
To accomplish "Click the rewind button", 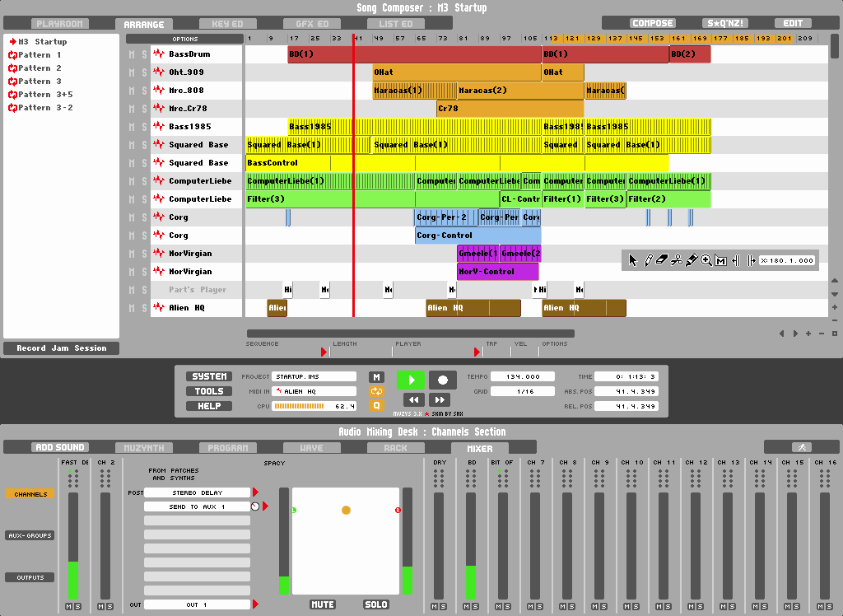I will [x=413, y=399].
